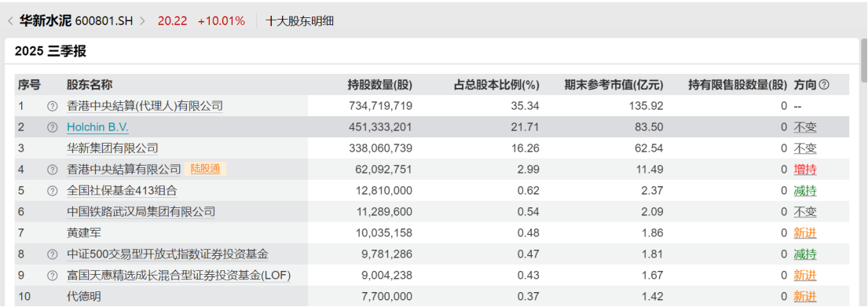Click the 华新水泥 stock name
This screenshot has height=307, width=868.
[x=45, y=21]
